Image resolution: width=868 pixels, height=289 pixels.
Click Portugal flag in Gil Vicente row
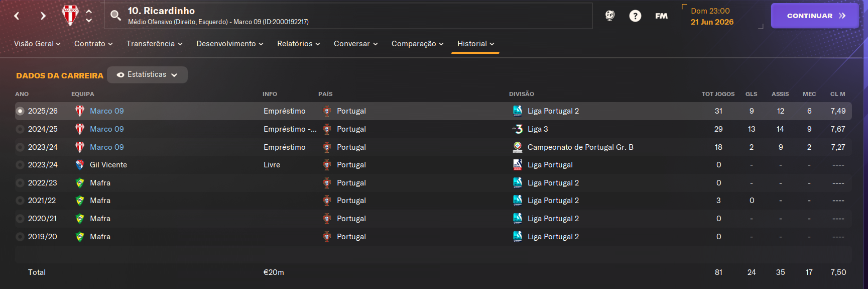click(x=327, y=165)
